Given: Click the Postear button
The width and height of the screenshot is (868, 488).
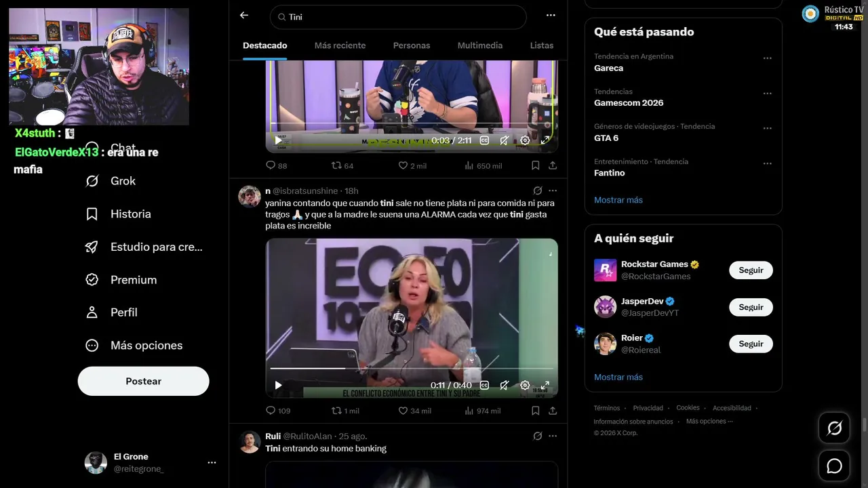Looking at the screenshot, I should coord(144,381).
